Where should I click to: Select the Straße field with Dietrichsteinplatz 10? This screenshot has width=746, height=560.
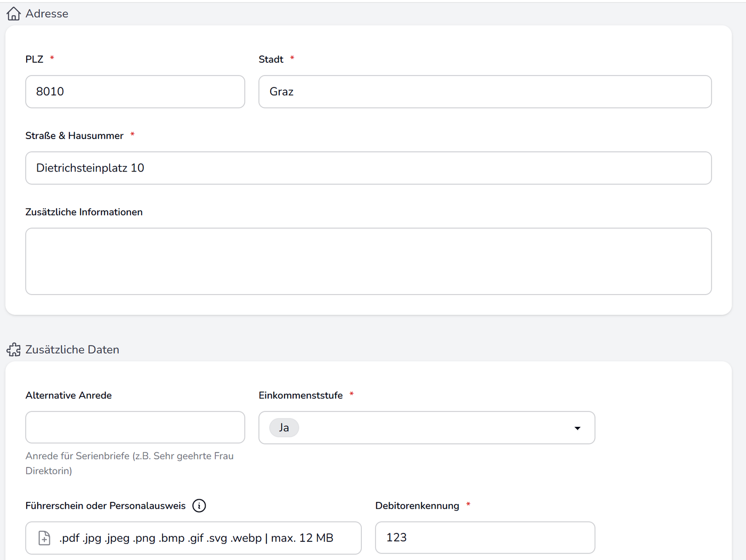[x=369, y=168]
